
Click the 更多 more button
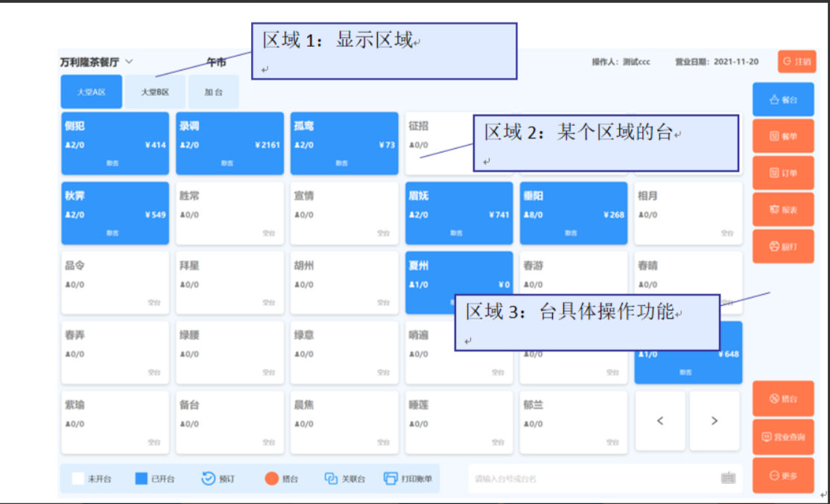coord(783,475)
